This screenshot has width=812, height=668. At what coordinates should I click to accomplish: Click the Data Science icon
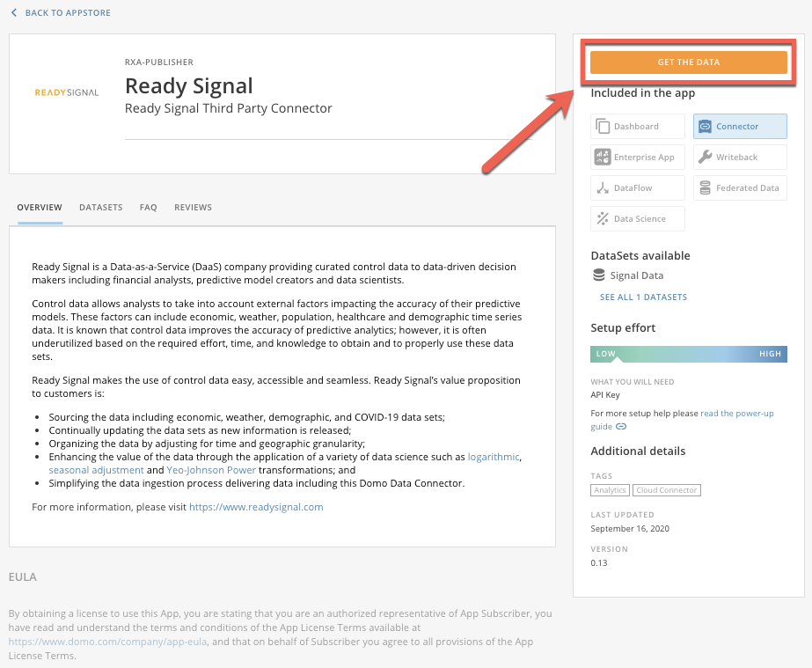pos(603,219)
